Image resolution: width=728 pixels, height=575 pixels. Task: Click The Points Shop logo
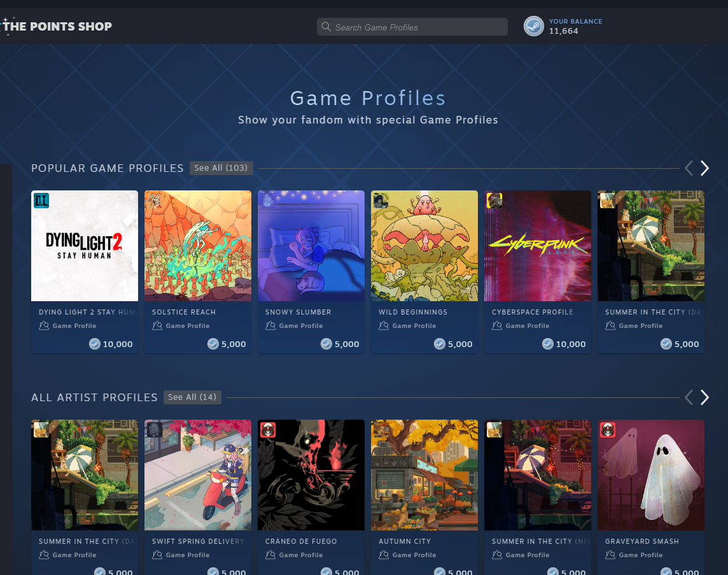[57, 26]
